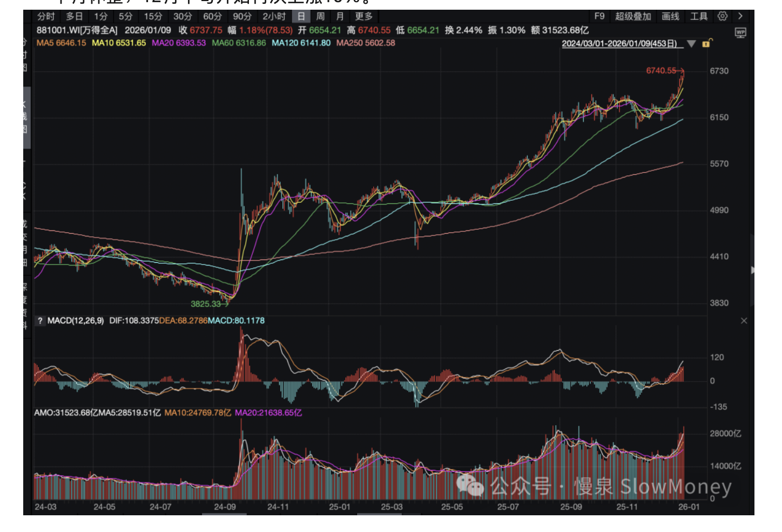
Task: Click the 3825.33 low price marker
Action: 206,304
